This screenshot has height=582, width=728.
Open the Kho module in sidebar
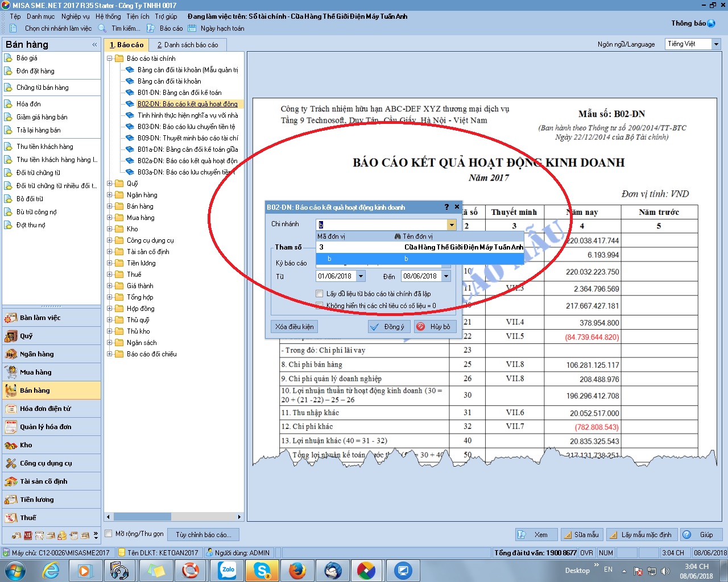pyautogui.click(x=52, y=445)
